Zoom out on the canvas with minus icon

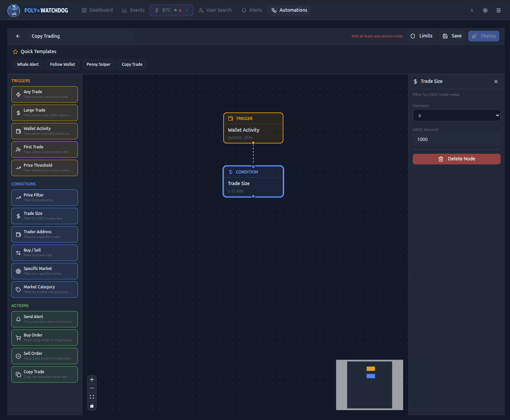click(x=92, y=388)
